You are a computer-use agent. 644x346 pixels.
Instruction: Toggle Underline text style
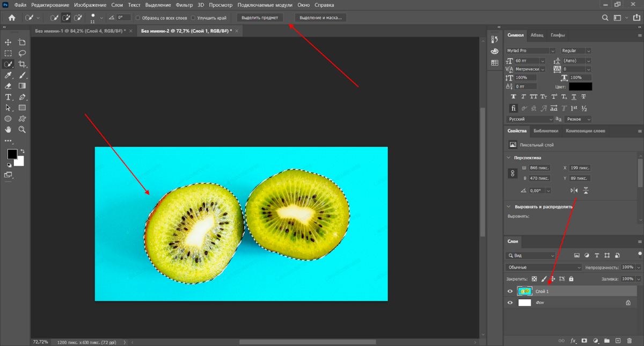coord(574,97)
